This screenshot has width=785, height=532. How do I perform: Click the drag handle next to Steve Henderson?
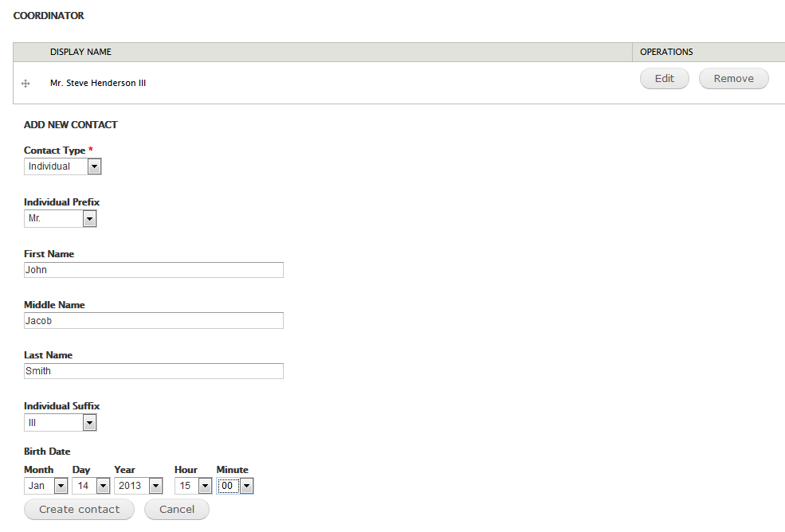26,83
